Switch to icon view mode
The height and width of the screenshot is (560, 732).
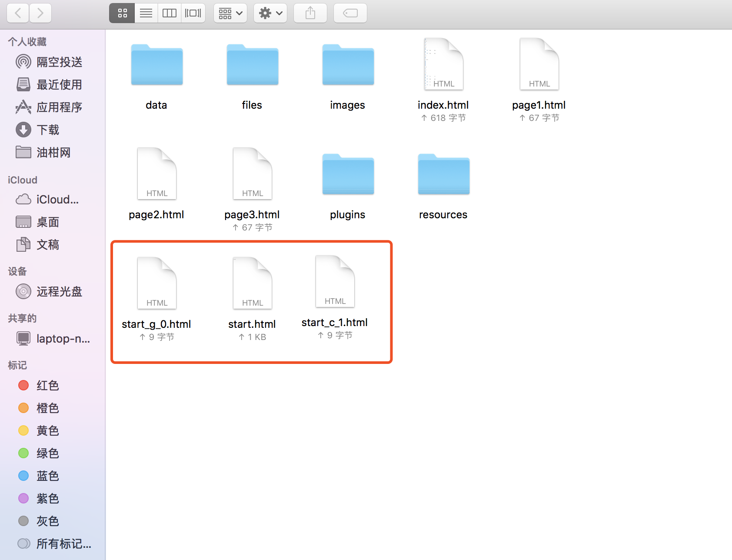(122, 13)
